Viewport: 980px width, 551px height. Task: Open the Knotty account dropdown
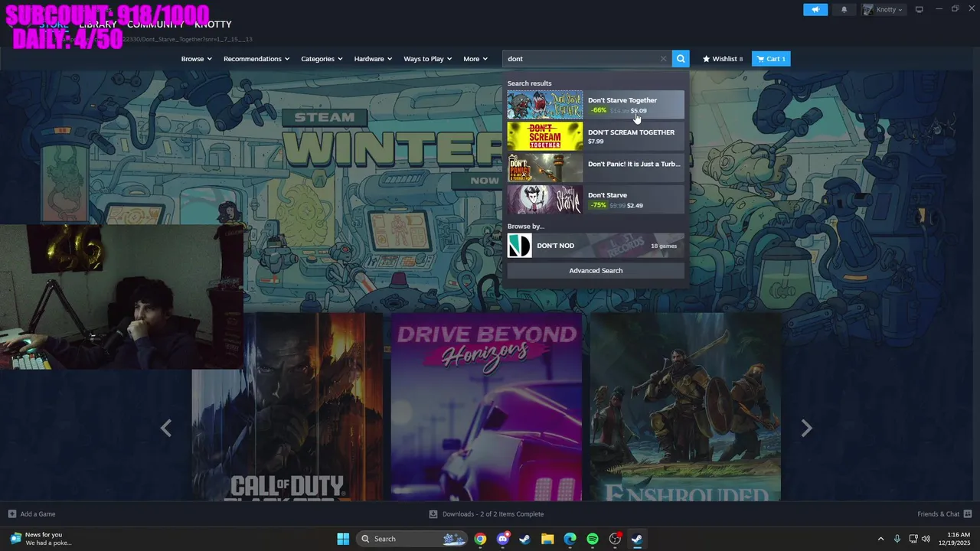883,9
